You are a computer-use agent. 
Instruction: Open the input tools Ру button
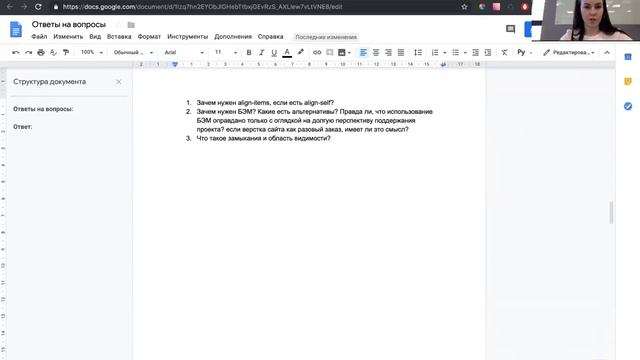[x=521, y=52]
